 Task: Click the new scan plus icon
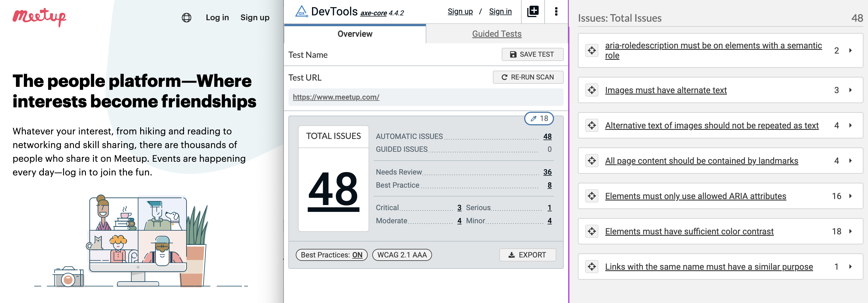tap(533, 11)
